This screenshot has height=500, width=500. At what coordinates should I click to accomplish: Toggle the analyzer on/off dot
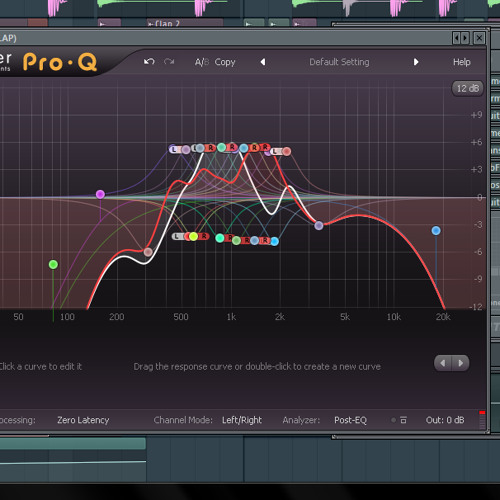393,420
